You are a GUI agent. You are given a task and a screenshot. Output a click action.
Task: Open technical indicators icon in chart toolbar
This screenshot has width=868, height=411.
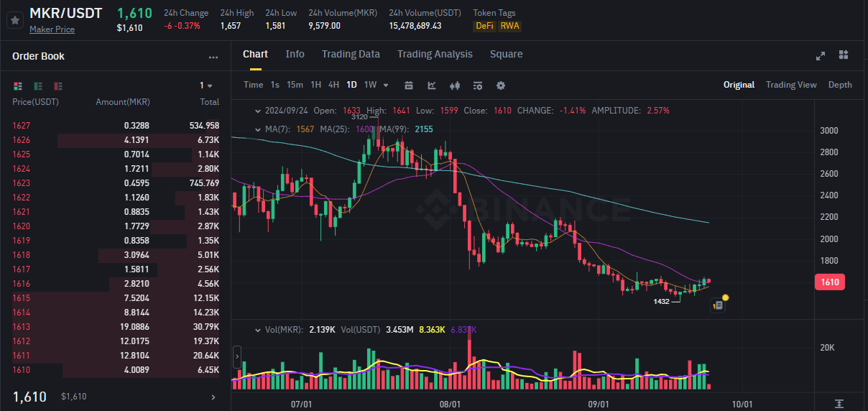tap(432, 85)
